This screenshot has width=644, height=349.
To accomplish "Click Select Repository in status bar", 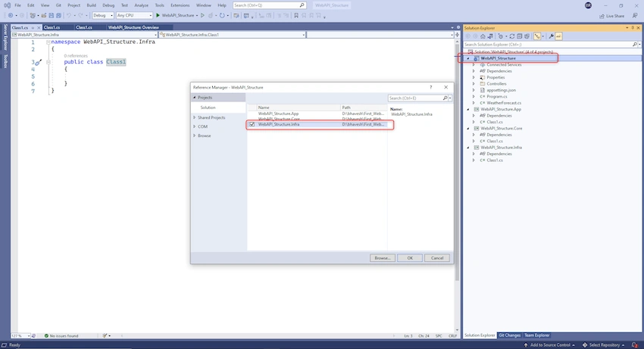I will [603, 345].
